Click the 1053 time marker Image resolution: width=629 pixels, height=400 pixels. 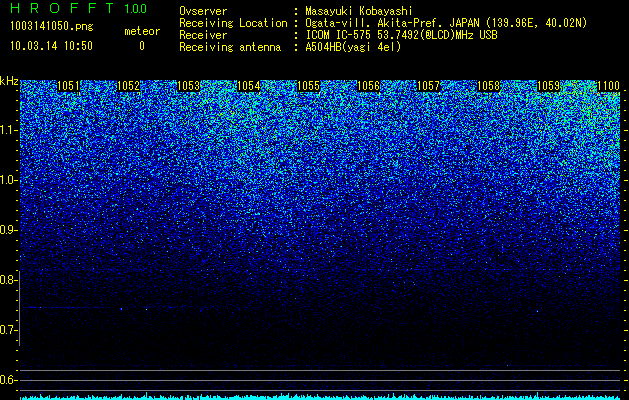click(189, 86)
